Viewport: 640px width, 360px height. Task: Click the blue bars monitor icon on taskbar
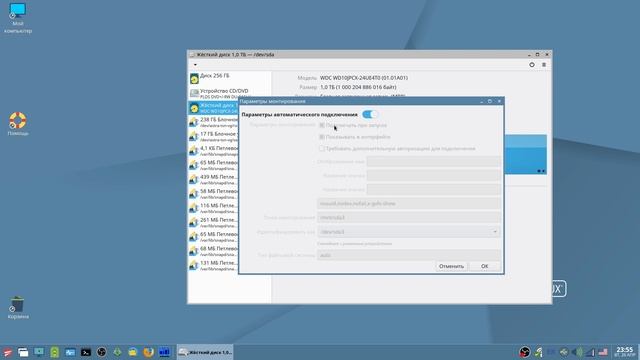coord(164,352)
